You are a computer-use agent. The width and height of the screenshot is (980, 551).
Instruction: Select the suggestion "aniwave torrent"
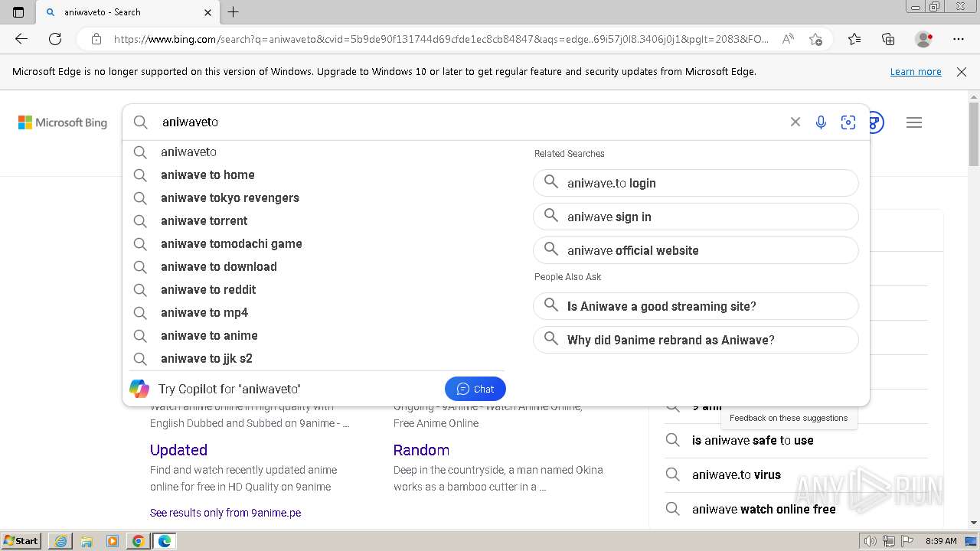click(x=314, y=221)
